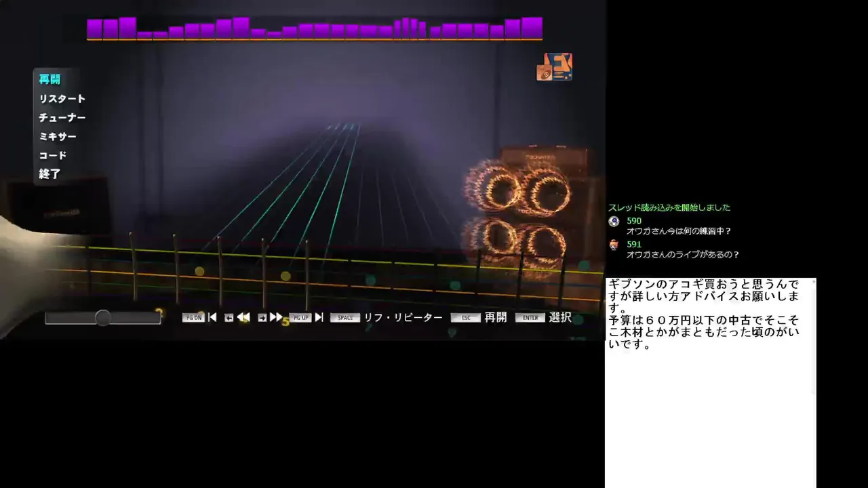
Task: Select the コード menu entry
Action: (x=52, y=155)
